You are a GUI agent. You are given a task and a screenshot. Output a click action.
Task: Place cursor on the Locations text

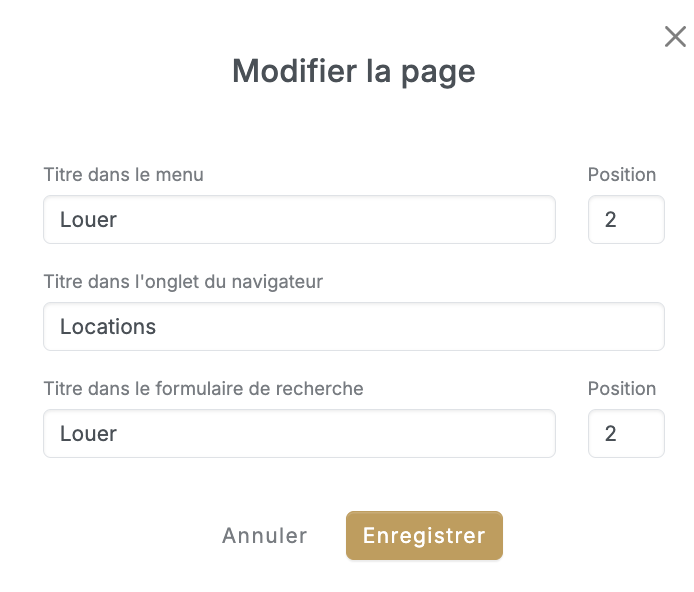point(108,327)
